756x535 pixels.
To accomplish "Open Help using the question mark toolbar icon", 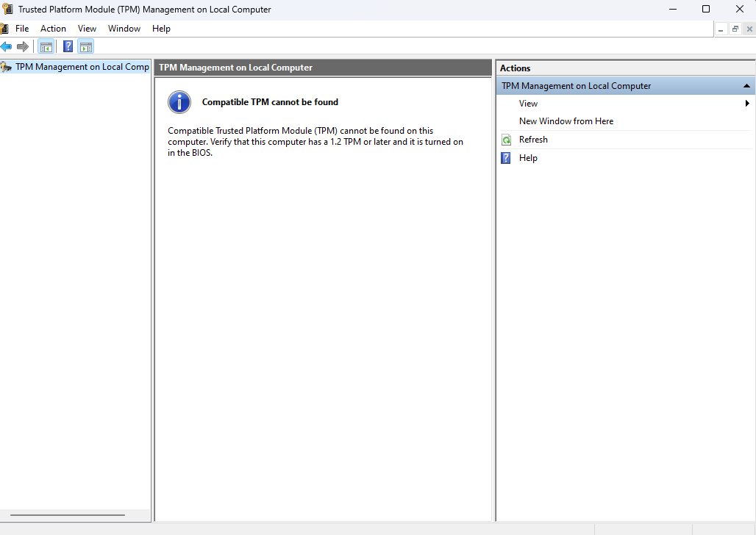I will pyautogui.click(x=68, y=46).
